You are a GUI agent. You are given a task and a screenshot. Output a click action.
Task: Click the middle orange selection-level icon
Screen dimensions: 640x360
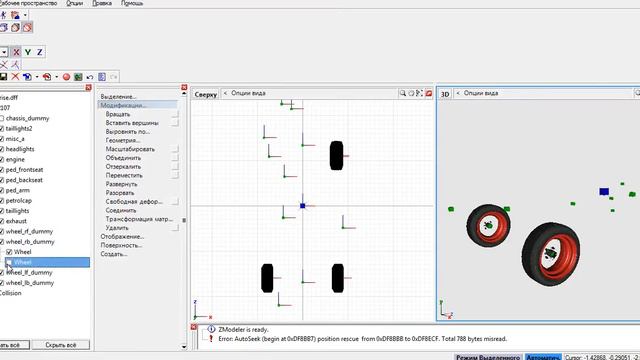pos(16,27)
